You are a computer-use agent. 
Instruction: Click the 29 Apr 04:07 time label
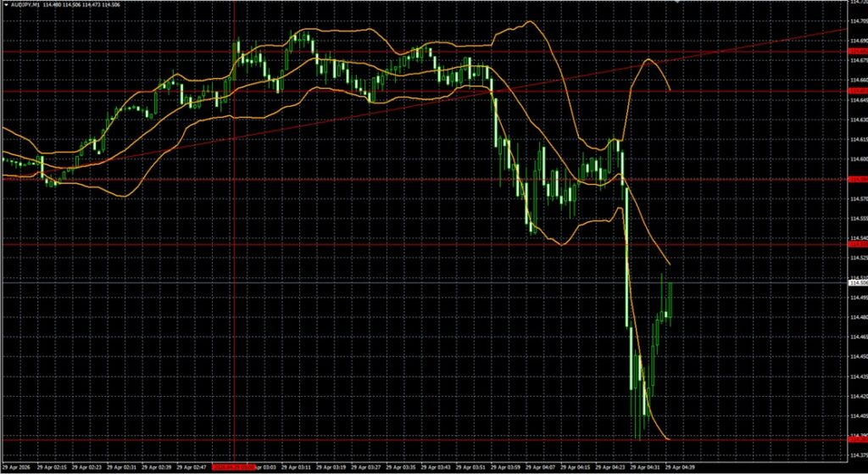(540, 467)
